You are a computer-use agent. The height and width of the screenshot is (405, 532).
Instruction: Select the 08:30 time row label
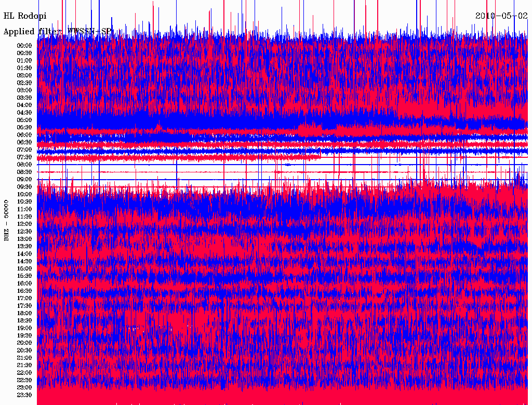24,172
